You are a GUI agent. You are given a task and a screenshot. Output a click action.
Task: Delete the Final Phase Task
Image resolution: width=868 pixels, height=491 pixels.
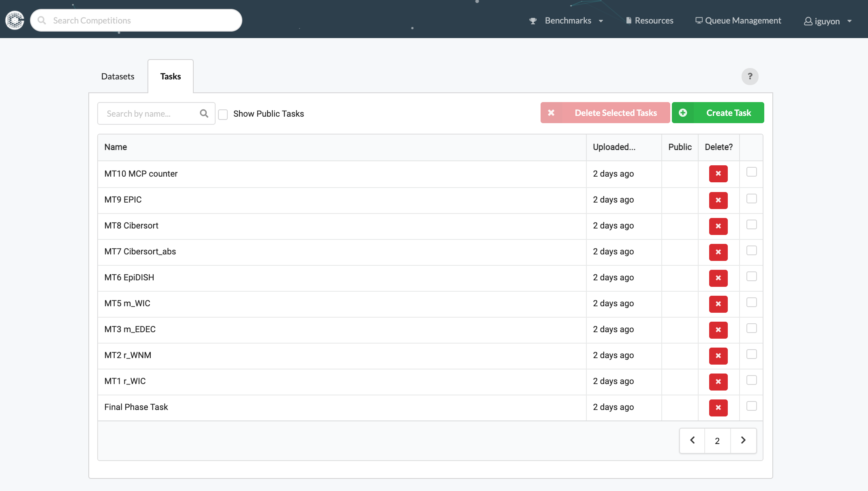[718, 408]
